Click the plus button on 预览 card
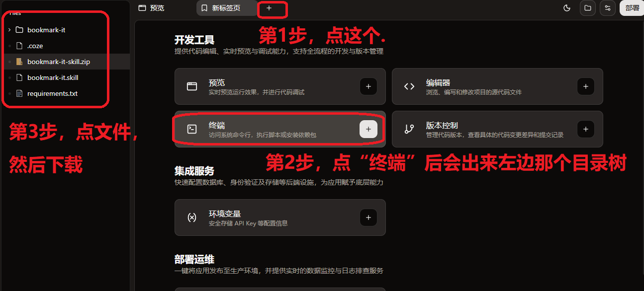 [368, 86]
